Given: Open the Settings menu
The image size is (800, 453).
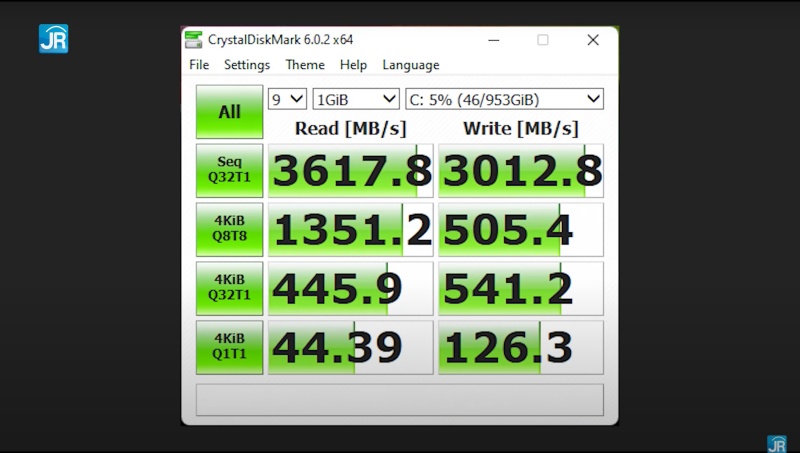Looking at the screenshot, I should click(247, 65).
